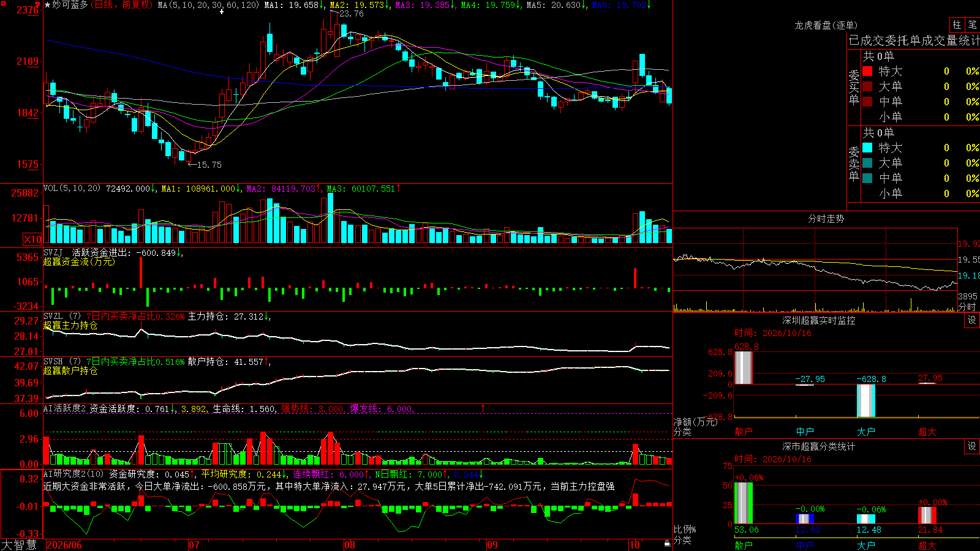The width and height of the screenshot is (980, 551).
Task: Select the 超大 tab under 分类统计 chart
Action: [927, 545]
